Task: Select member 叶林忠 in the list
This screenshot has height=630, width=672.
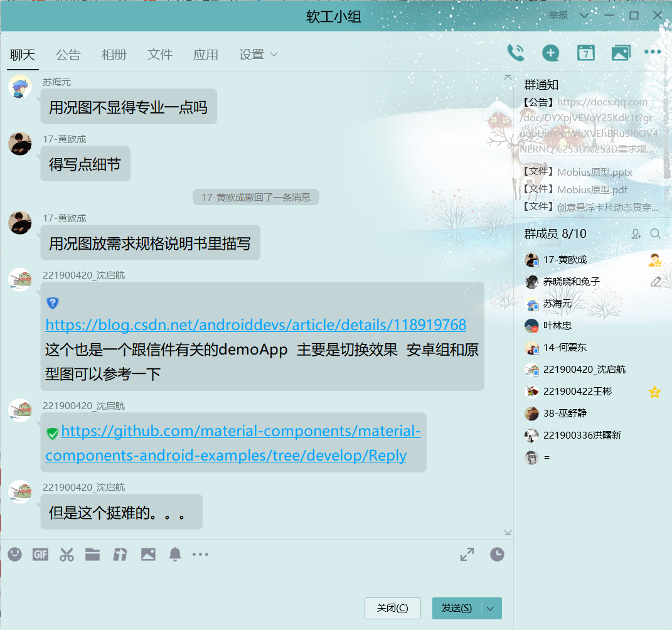Action: [593, 326]
